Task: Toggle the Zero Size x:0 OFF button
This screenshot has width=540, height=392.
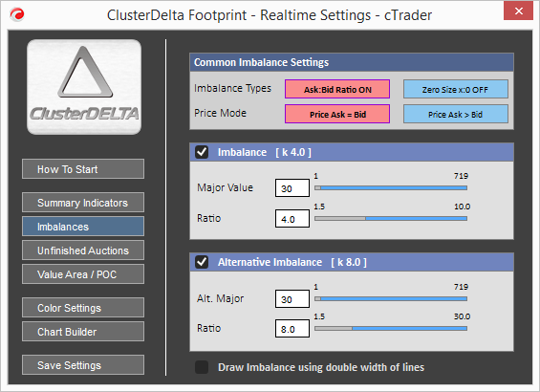Action: (x=456, y=89)
